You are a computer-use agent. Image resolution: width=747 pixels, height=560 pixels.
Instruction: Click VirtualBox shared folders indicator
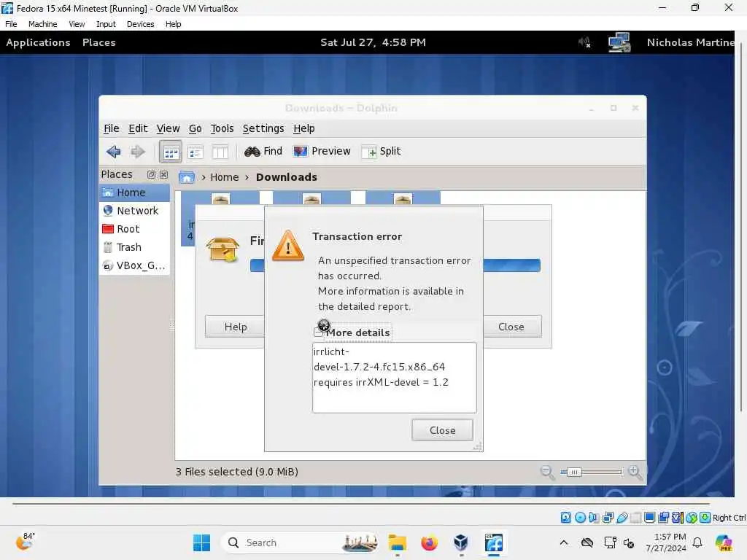[x=635, y=518]
